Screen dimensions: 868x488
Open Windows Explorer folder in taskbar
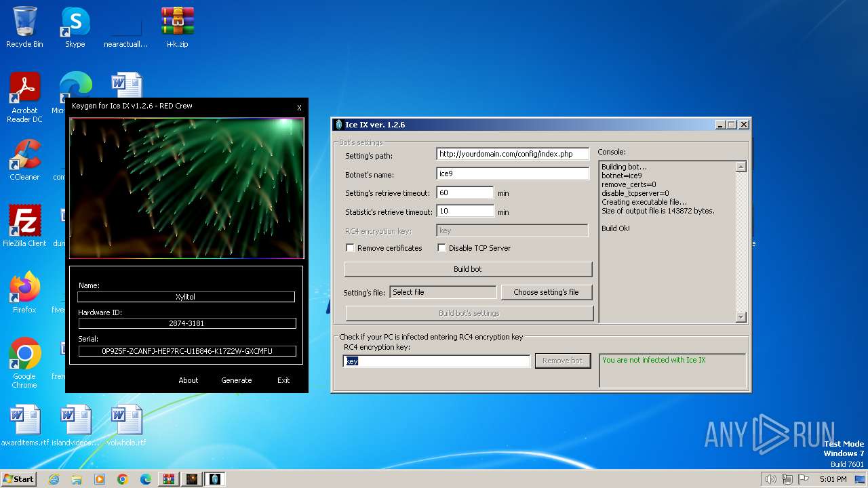(77, 479)
